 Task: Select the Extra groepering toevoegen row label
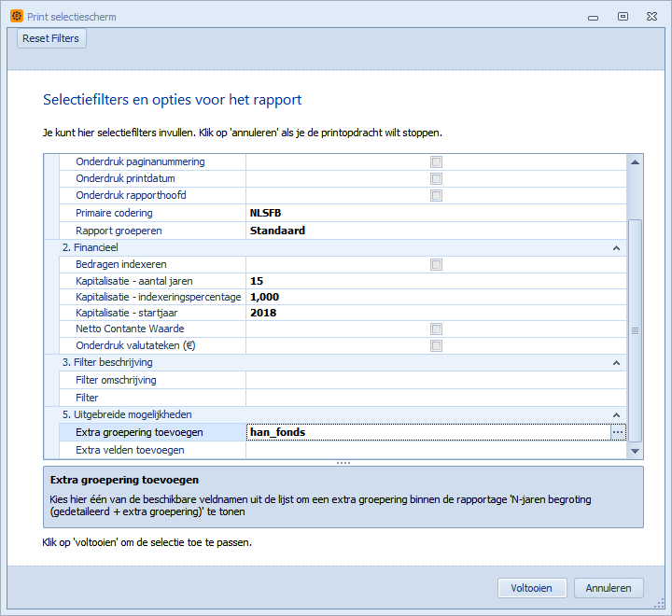pyautogui.click(x=139, y=432)
